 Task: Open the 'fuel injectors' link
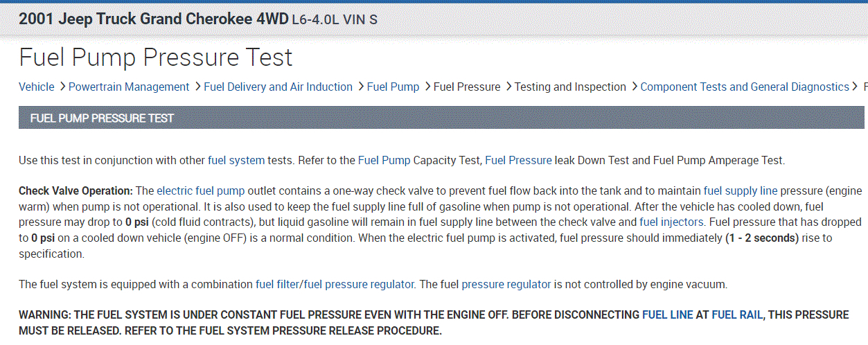click(x=669, y=222)
